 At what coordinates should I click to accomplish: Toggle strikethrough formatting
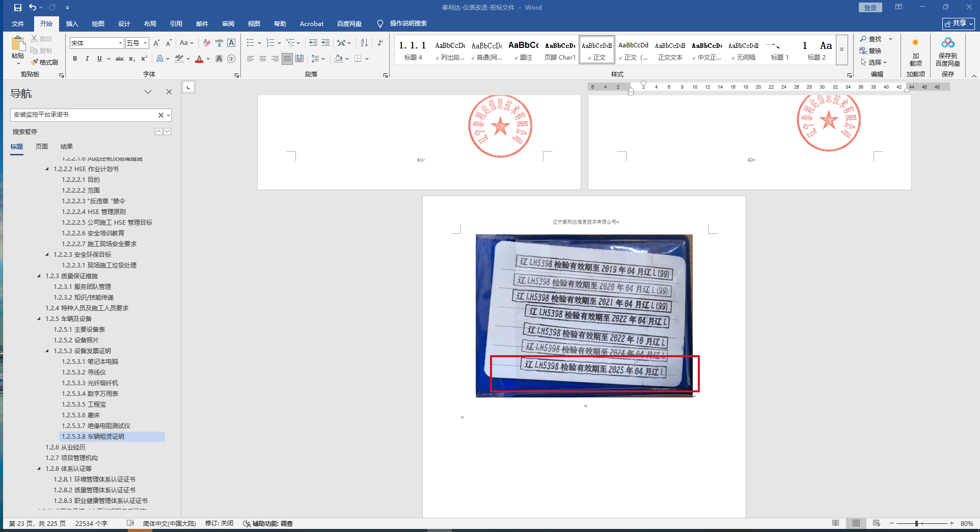tap(120, 59)
